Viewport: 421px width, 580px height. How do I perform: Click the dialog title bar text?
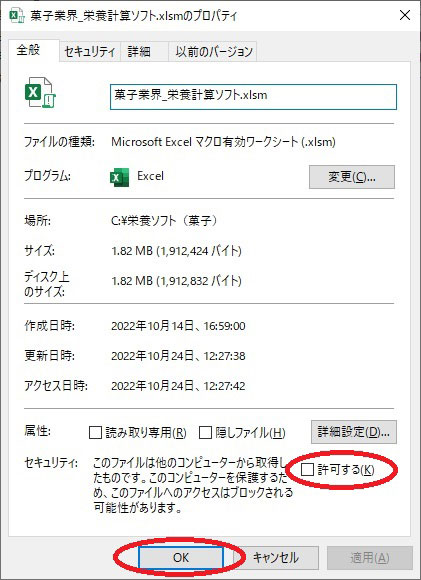point(134,16)
